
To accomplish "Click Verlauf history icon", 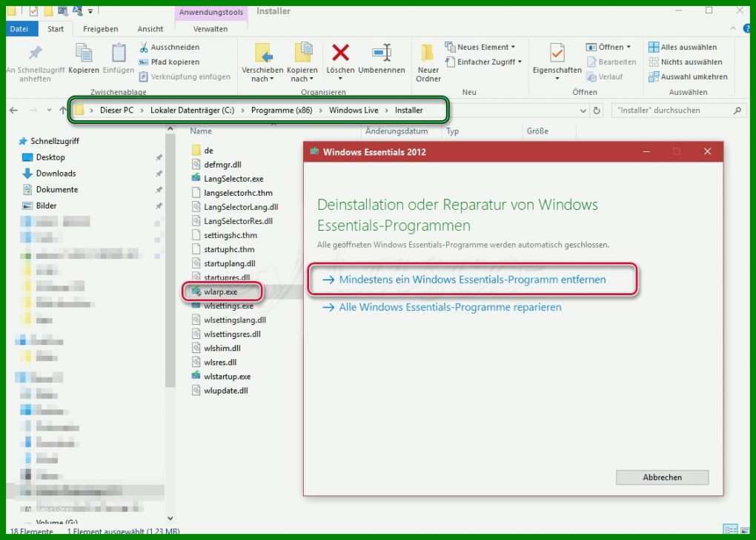I will (x=591, y=76).
